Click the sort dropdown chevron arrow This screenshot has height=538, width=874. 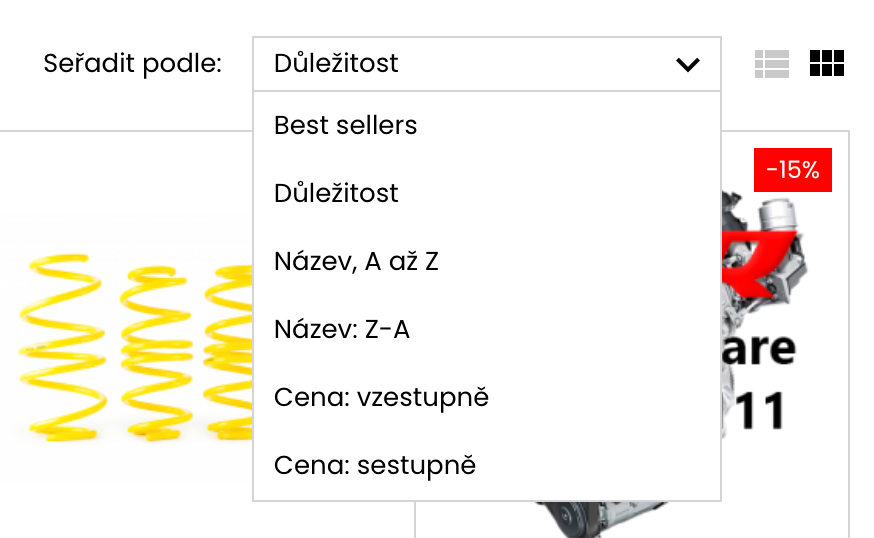click(x=687, y=65)
